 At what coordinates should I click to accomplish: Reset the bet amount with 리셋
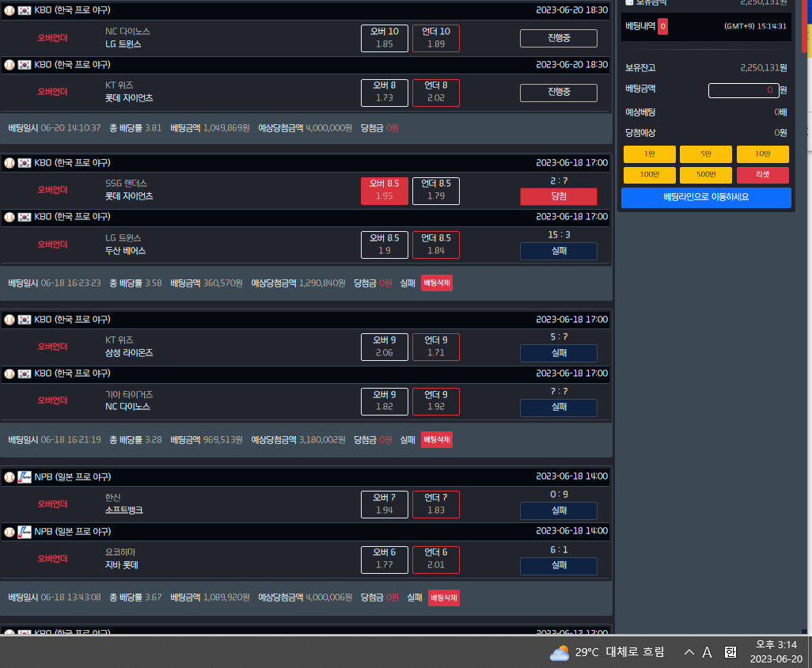point(763,174)
